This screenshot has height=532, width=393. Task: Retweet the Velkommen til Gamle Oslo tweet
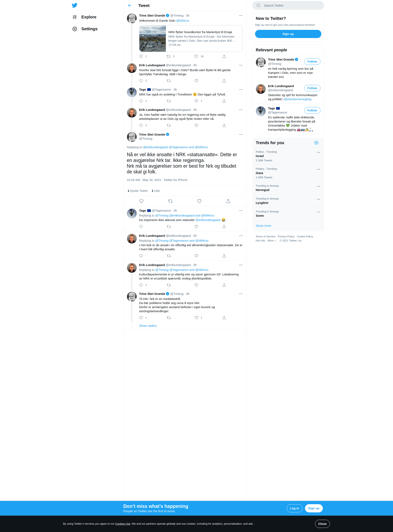(x=169, y=56)
